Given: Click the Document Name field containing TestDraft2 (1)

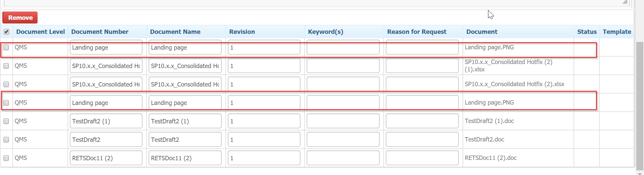Looking at the screenshot, I should (x=185, y=121).
